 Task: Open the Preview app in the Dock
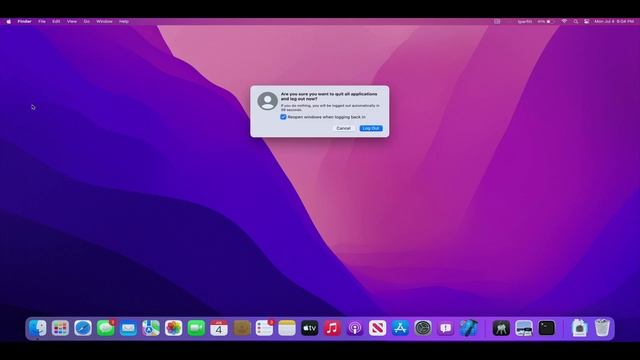click(x=524, y=328)
